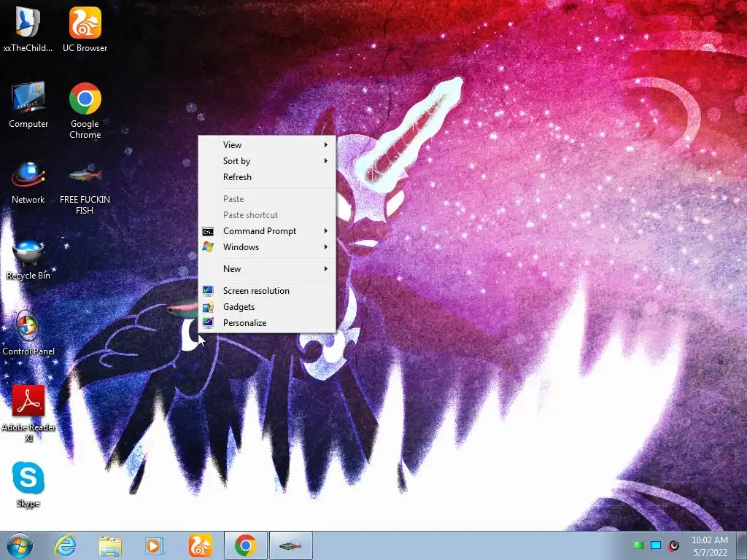Select the Recycle Bin icon
This screenshot has height=560, width=747.
click(x=28, y=259)
